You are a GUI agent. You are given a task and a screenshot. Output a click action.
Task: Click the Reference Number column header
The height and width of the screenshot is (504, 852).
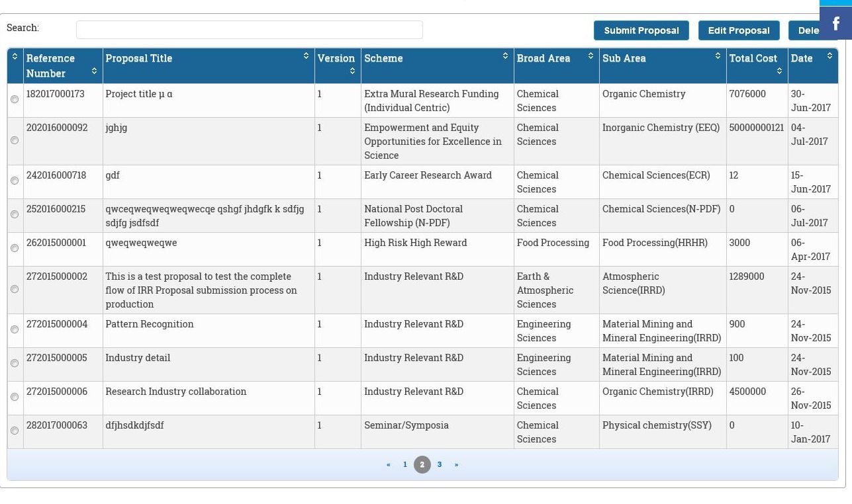(x=63, y=65)
